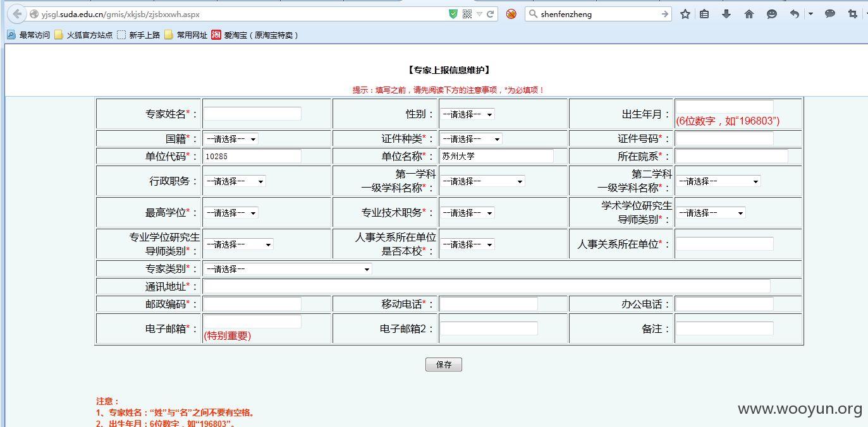
Task: Click the undo curved-arrow toolbar icon
Action: [x=795, y=14]
